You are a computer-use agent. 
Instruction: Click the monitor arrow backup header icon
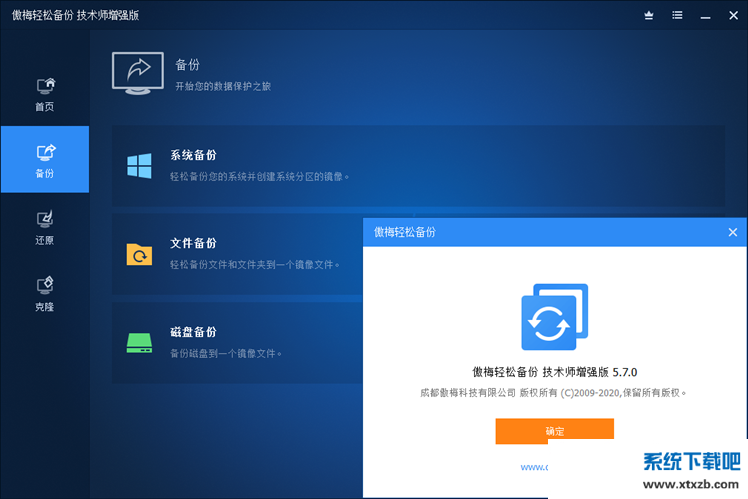coord(138,74)
